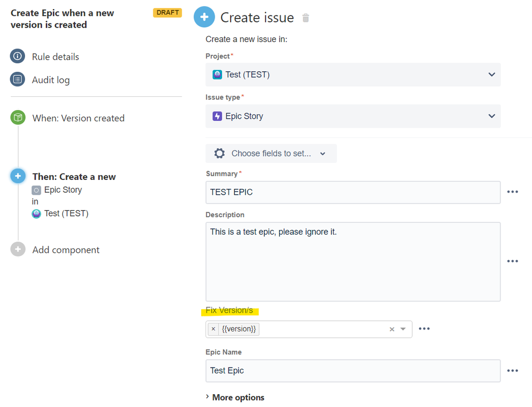Viewport: 532px width, 407px height.
Task: Click the gear icon in Choose fields
Action: [x=219, y=154]
